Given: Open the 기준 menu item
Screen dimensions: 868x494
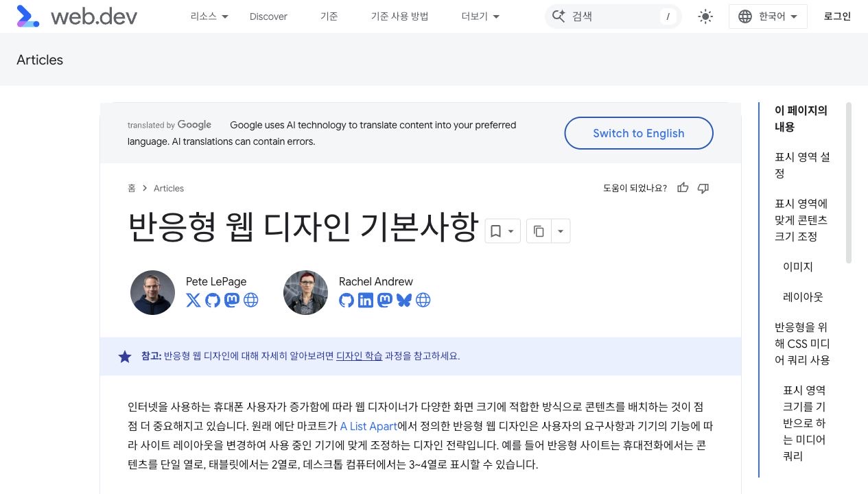Looking at the screenshot, I should [x=329, y=16].
